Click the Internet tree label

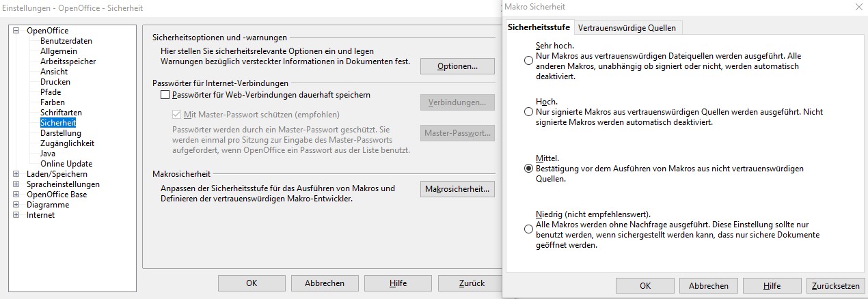point(40,215)
